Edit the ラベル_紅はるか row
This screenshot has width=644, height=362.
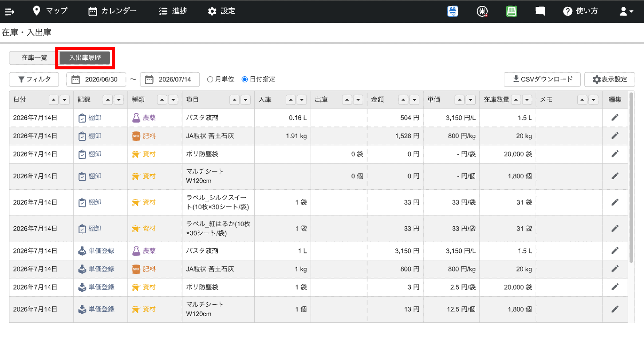[x=615, y=229]
